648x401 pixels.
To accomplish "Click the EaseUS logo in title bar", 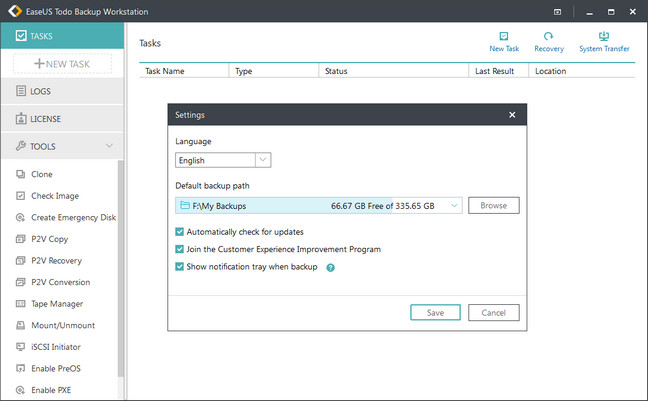I will pyautogui.click(x=15, y=11).
